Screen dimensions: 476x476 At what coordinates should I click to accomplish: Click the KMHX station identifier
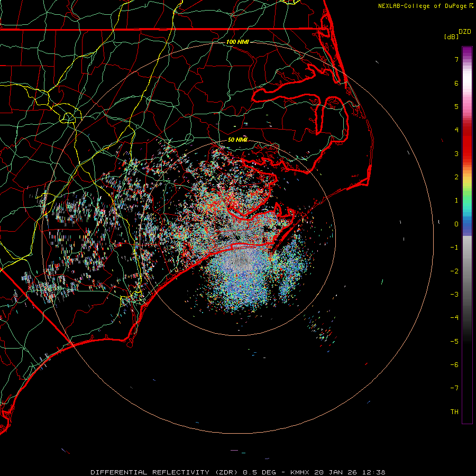(300, 472)
